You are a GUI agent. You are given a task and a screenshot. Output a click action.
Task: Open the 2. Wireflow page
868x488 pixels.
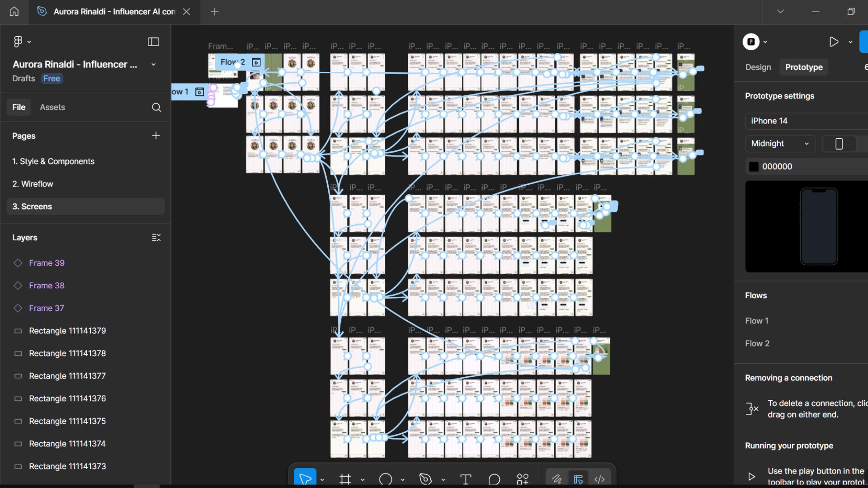click(33, 184)
